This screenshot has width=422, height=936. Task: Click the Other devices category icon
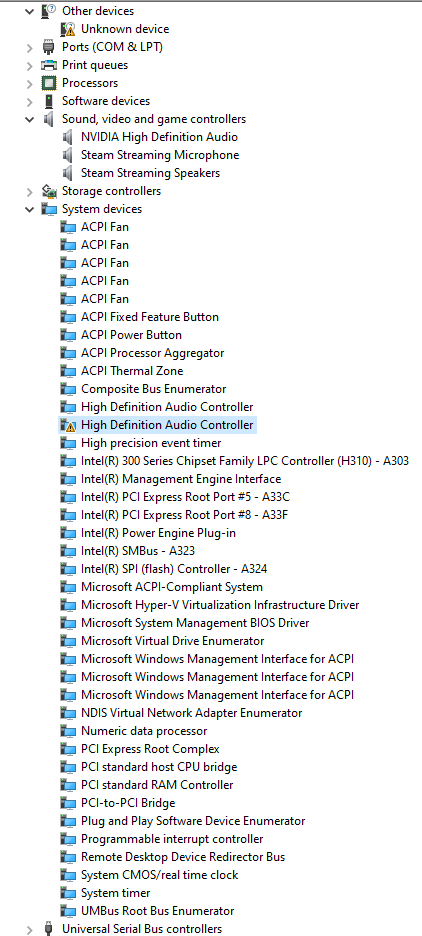click(x=49, y=11)
